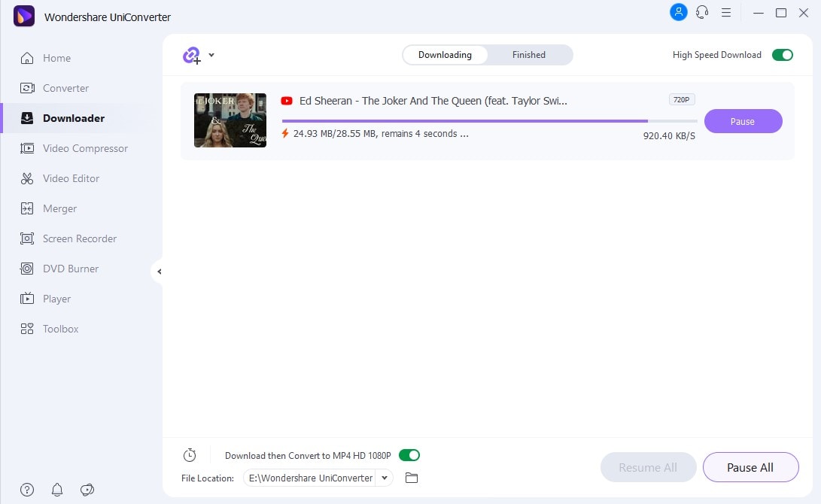The image size is (821, 504).
Task: Pause the Ed Sheeran download
Action: click(743, 121)
